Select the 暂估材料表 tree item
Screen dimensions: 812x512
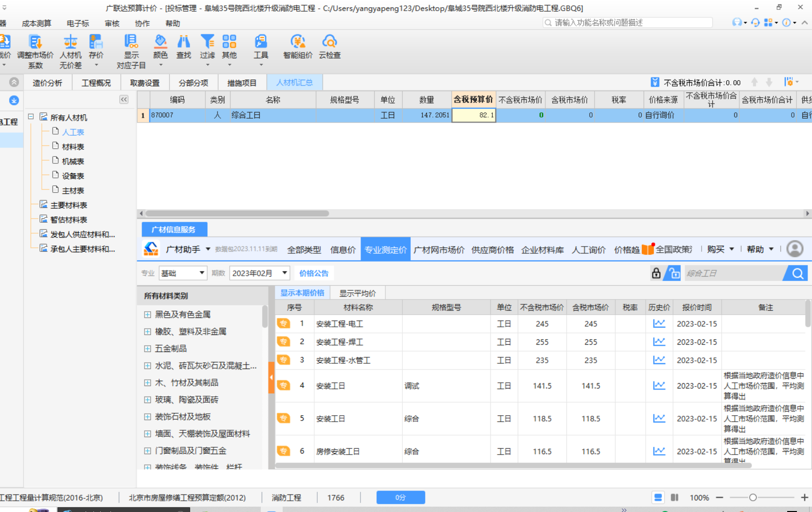point(69,219)
